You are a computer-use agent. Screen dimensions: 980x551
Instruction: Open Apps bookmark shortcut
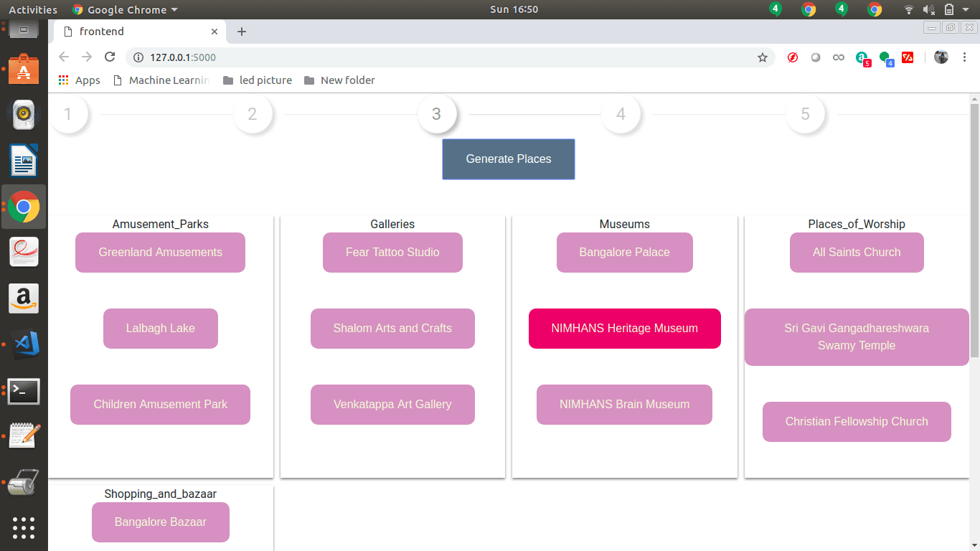tap(79, 80)
